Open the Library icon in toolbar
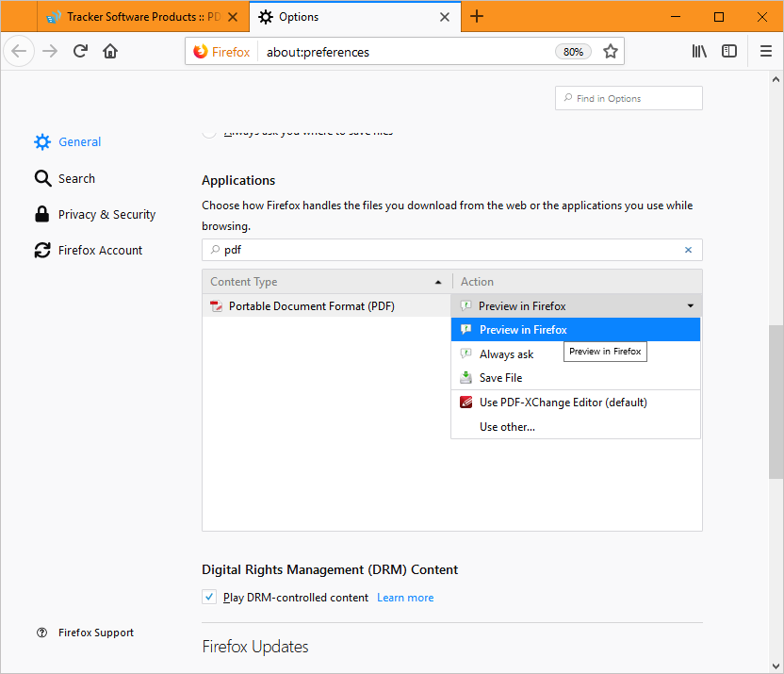Viewport: 784px width, 674px height. coord(699,51)
